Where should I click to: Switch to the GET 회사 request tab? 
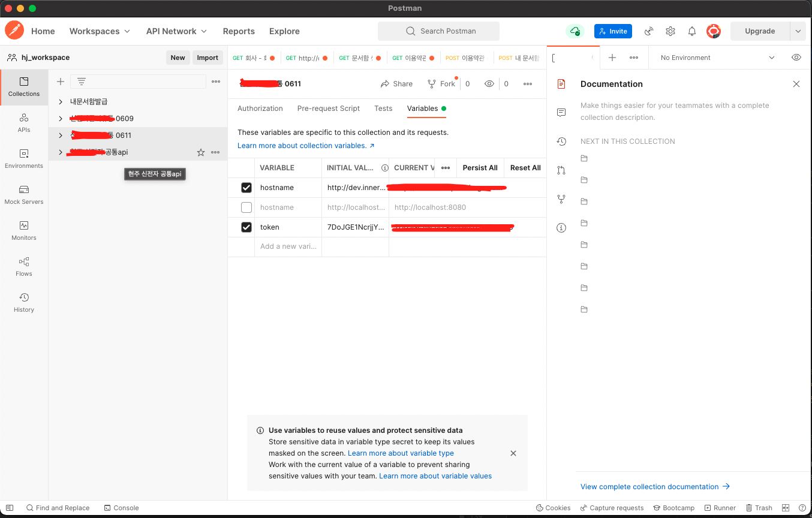click(x=254, y=58)
